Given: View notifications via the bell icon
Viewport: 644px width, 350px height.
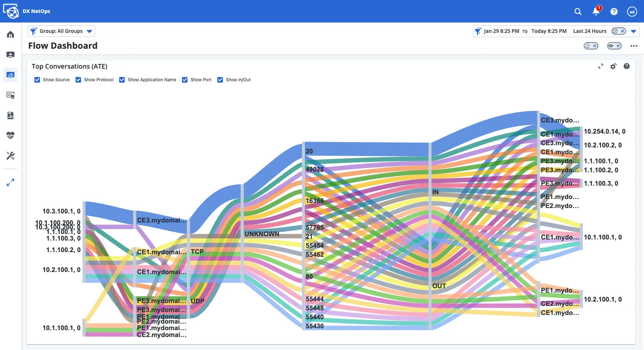Looking at the screenshot, I should point(595,11).
